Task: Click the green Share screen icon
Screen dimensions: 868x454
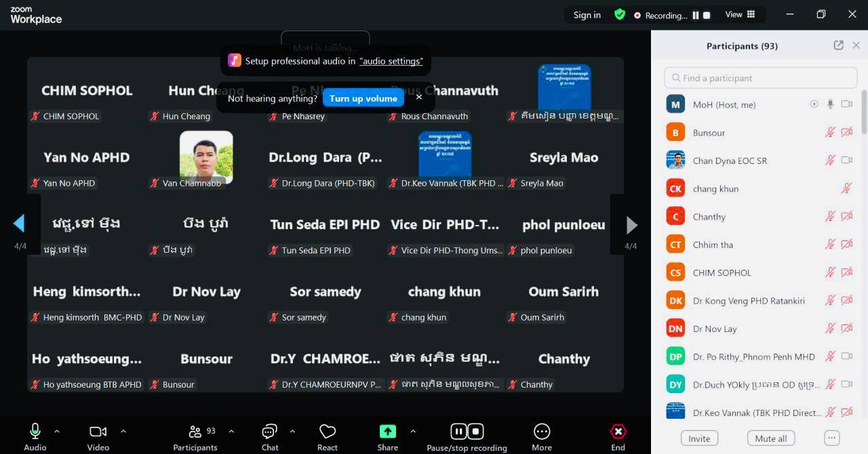Action: (388, 432)
